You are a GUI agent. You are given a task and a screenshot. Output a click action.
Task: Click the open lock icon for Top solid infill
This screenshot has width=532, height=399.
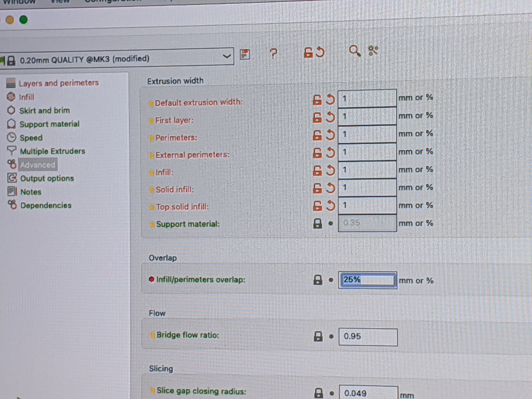318,206
